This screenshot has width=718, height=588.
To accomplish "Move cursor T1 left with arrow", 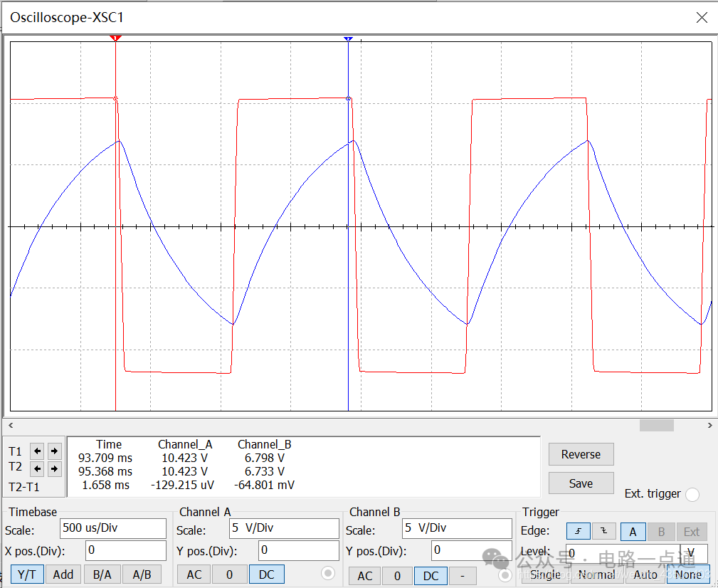I will 38,451.
